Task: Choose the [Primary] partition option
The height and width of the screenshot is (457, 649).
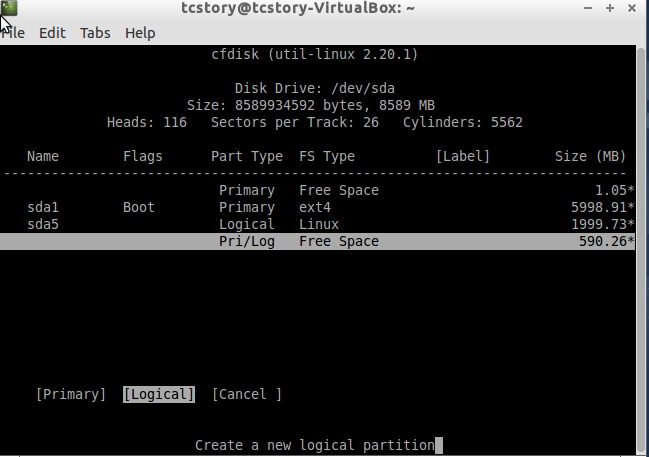Action: point(71,394)
